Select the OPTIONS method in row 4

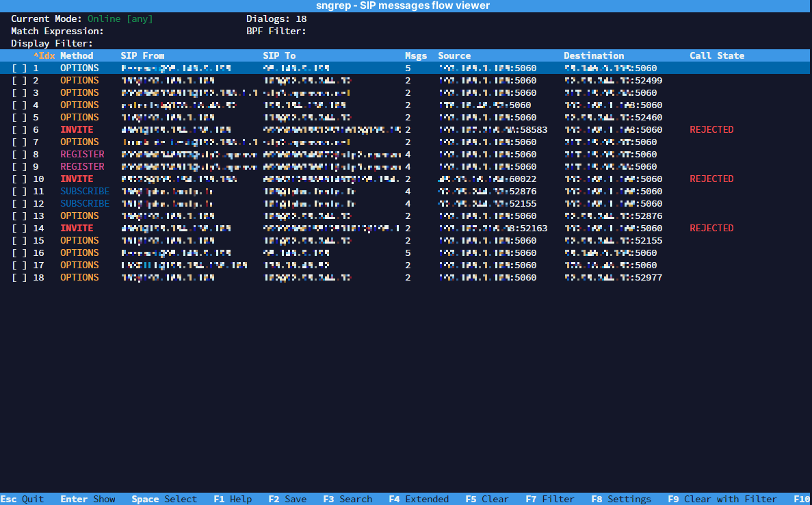pyautogui.click(x=79, y=105)
